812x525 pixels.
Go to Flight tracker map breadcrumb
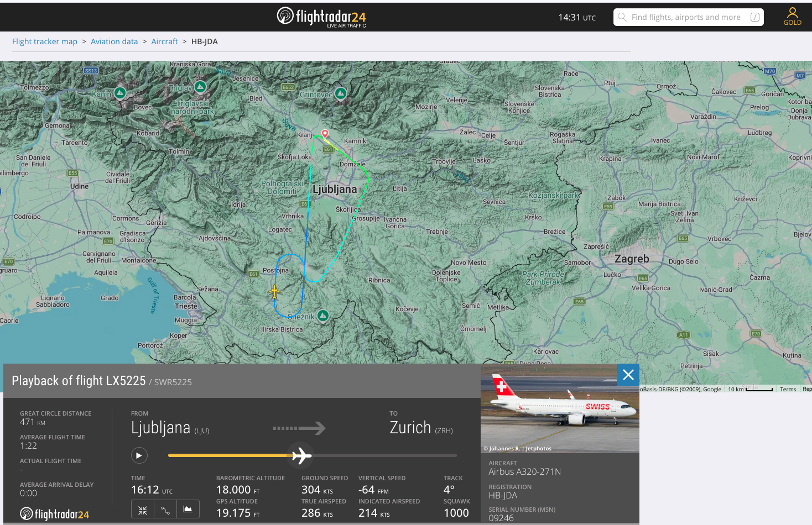pyautogui.click(x=45, y=41)
